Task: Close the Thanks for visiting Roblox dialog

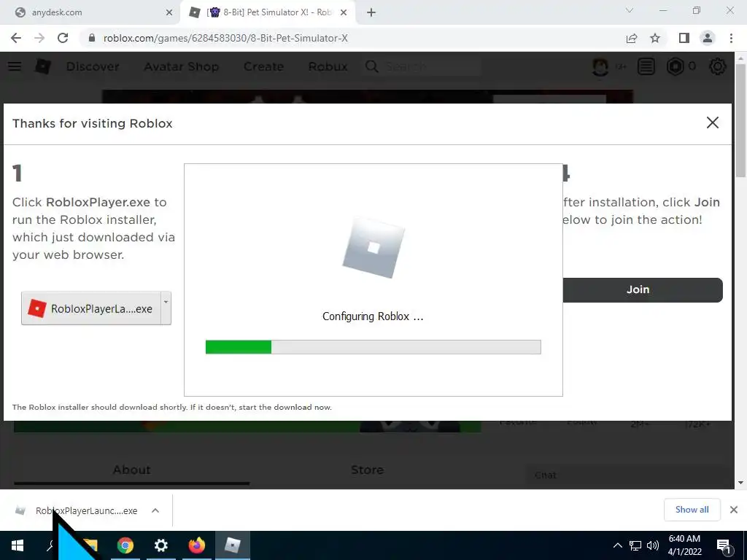Action: [712, 122]
